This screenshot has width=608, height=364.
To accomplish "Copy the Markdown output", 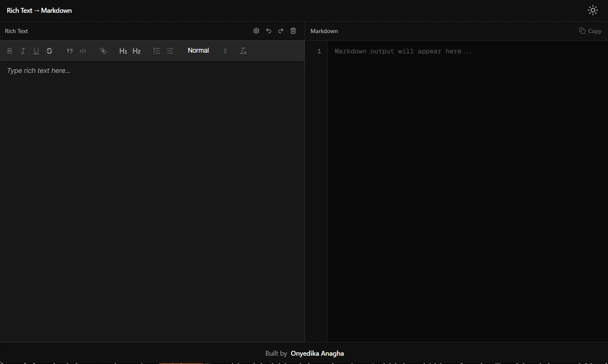I will click(x=590, y=31).
